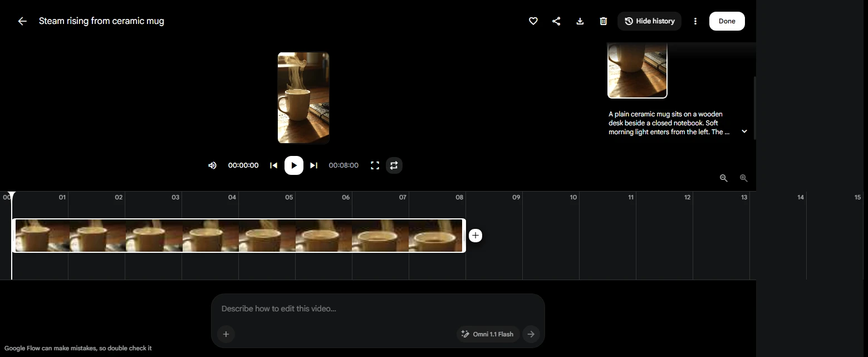Image resolution: width=868 pixels, height=357 pixels.
Task: Skip to the previous frame start
Action: tap(273, 165)
